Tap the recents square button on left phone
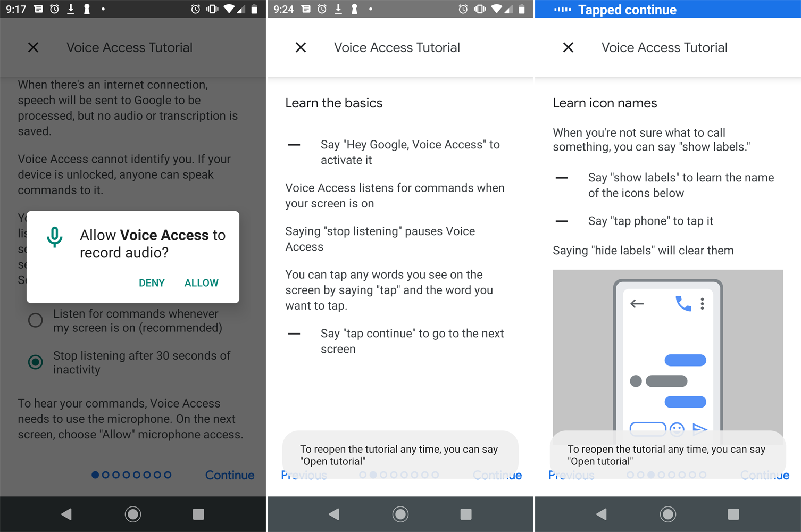 pyautogui.click(x=198, y=514)
